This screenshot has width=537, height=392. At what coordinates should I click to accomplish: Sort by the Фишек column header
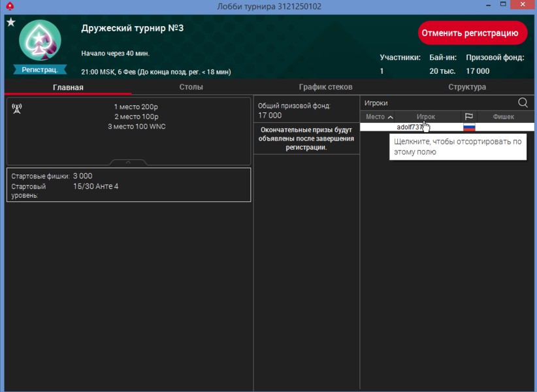[503, 117]
